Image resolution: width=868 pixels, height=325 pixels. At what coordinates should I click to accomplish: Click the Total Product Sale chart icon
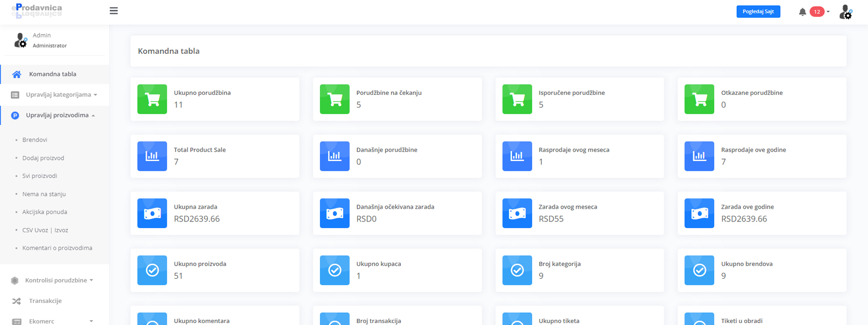pos(152,156)
